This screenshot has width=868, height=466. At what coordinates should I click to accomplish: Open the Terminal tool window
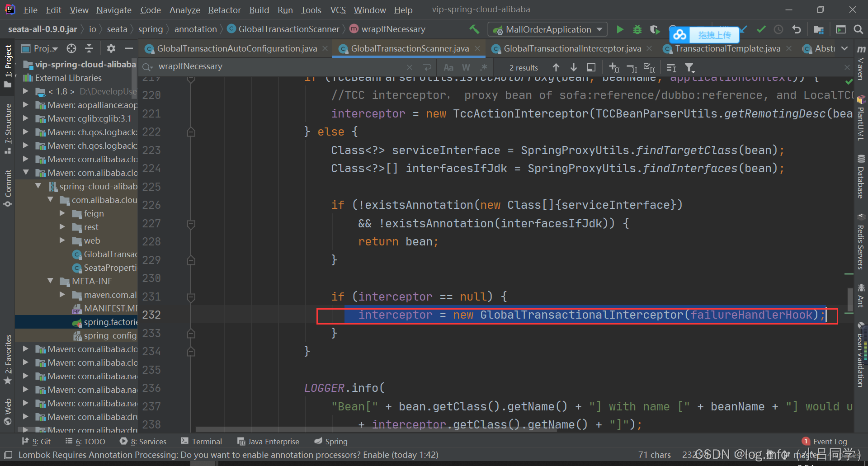[x=201, y=442]
